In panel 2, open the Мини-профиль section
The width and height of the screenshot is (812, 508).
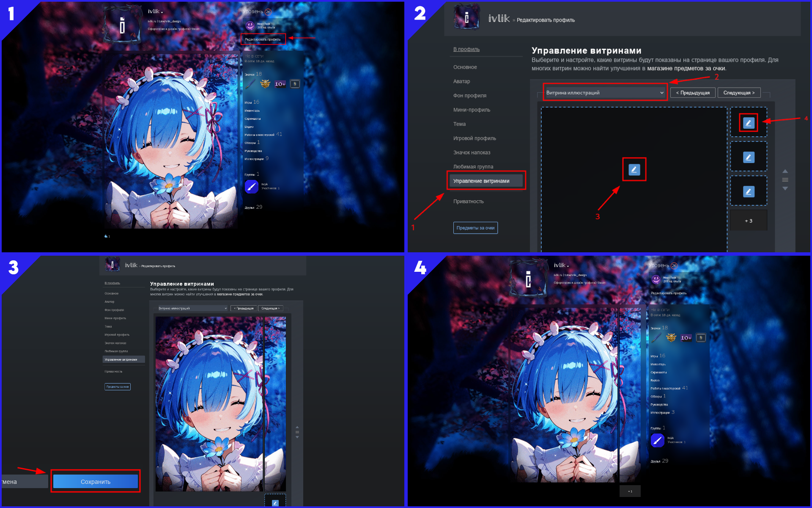click(472, 110)
